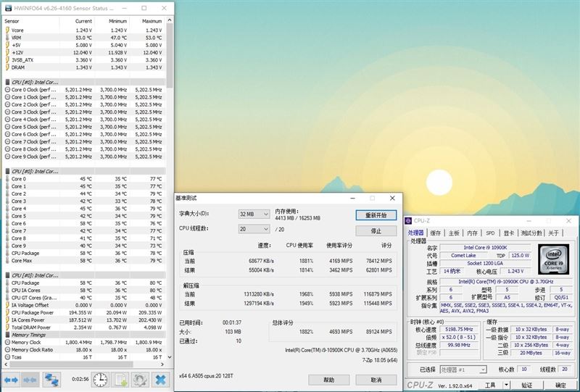Click the greyed shrink-layout arrows icon in HWiNFO
Image resolution: width=580 pixels, height=392 pixels.
30,380
